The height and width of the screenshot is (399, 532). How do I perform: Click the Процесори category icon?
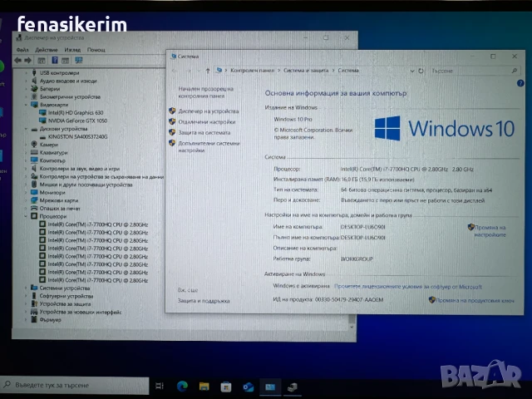pyautogui.click(x=34, y=216)
